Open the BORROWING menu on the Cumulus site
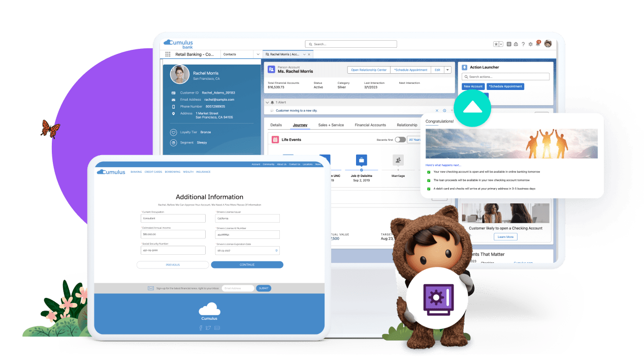This screenshot has height=363, width=644. click(x=173, y=172)
